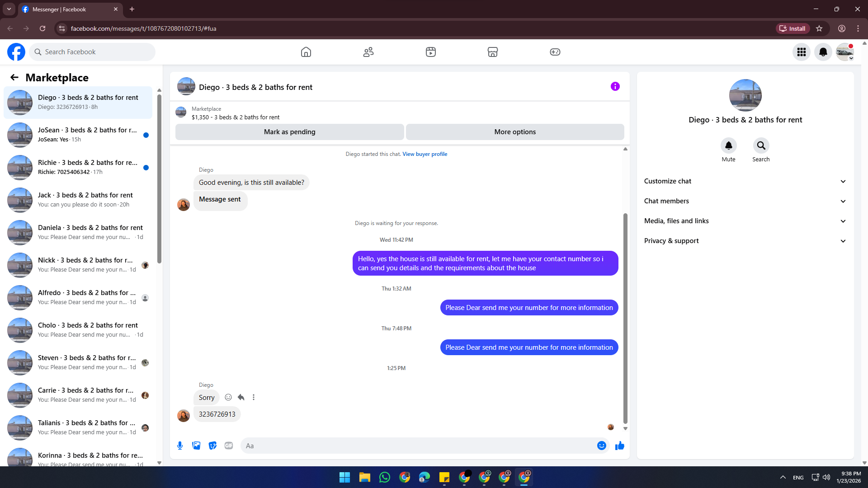
Task: Open the GIF picker icon
Action: pyautogui.click(x=229, y=446)
